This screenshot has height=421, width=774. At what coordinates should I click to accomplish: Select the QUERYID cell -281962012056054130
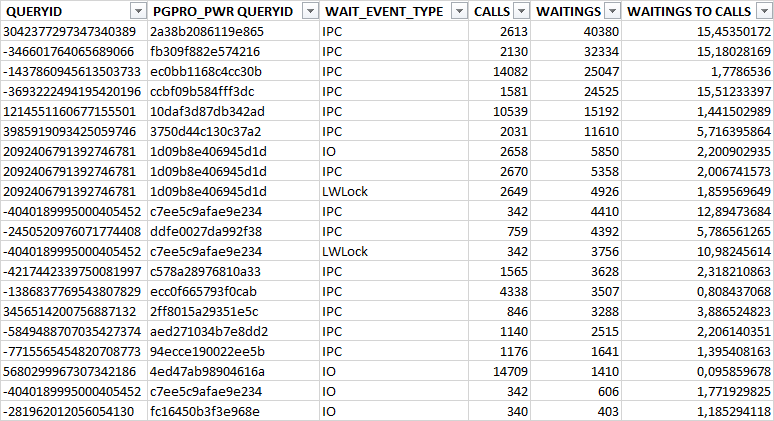coord(70,411)
